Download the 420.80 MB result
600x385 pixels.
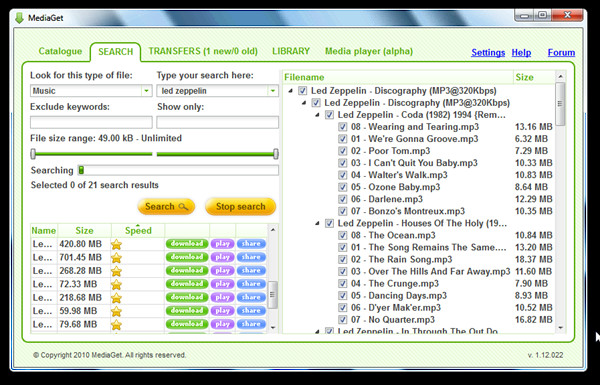pyautogui.click(x=187, y=244)
